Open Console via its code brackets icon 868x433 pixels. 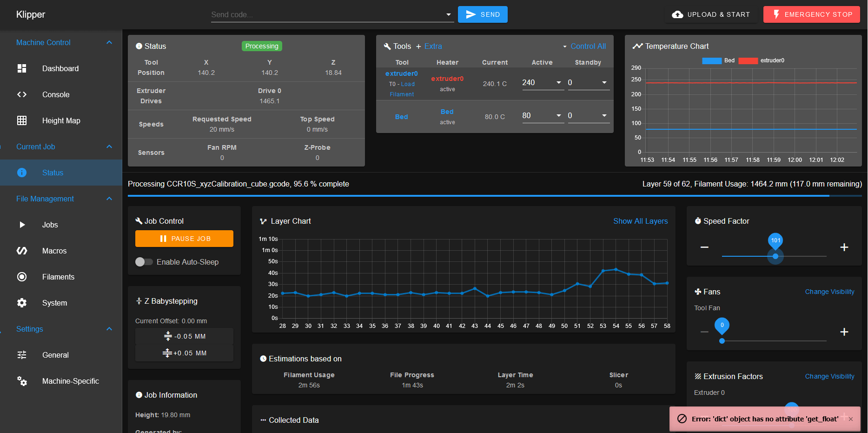coord(22,94)
